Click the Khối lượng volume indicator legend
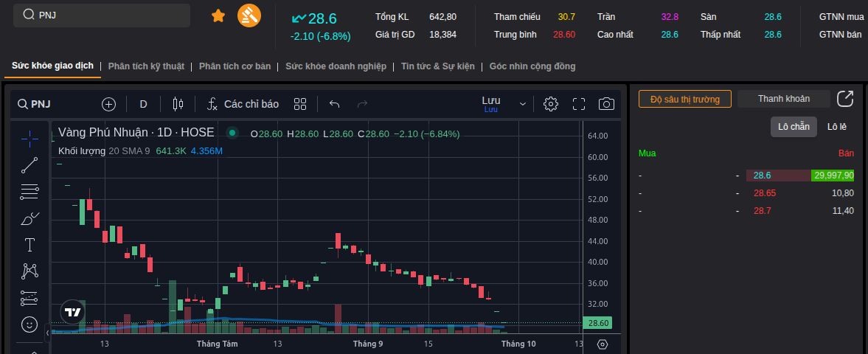868x354 pixels. pyautogui.click(x=81, y=150)
